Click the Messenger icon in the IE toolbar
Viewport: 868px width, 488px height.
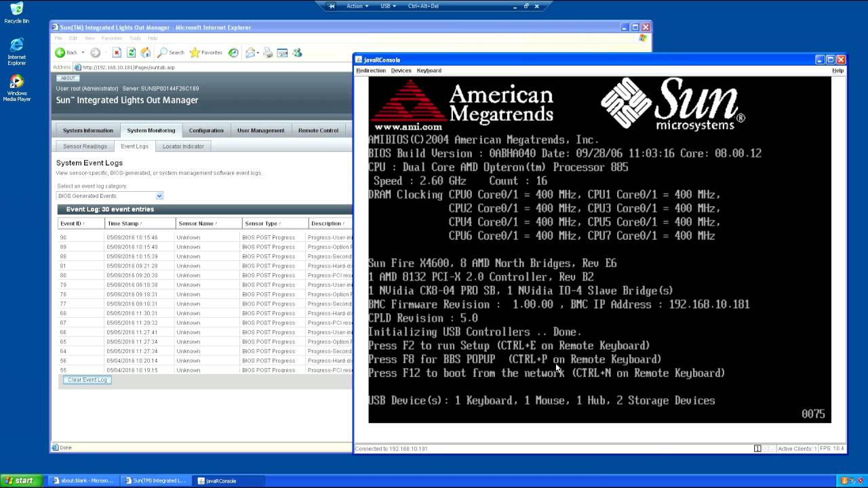click(x=297, y=52)
